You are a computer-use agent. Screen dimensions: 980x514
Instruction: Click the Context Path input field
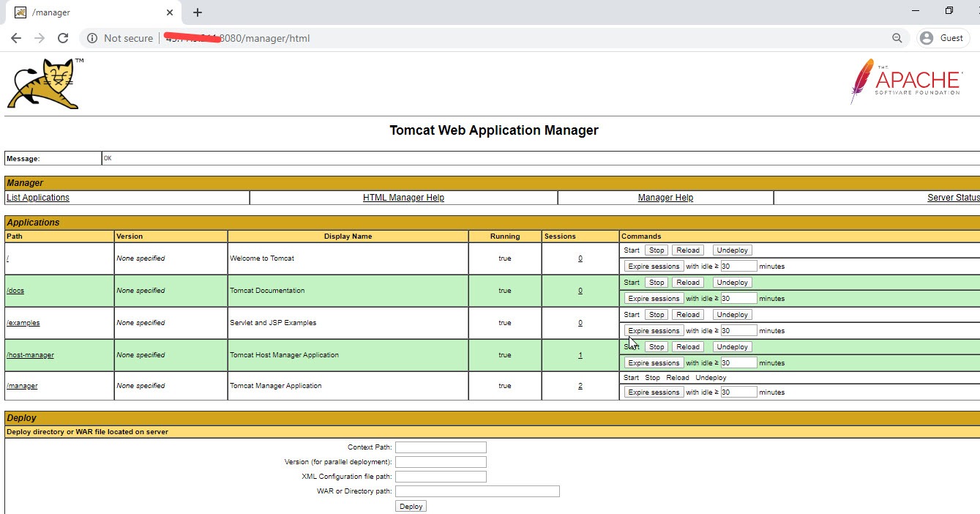(441, 447)
